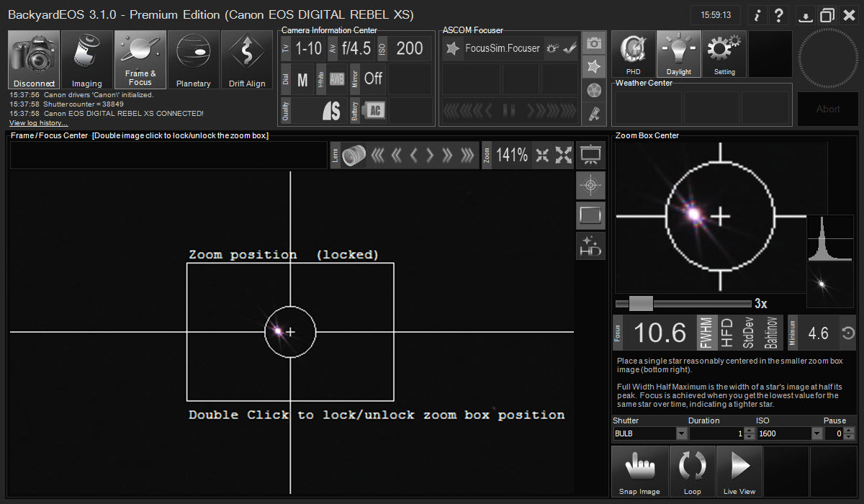This screenshot has width=864, height=504.
Task: Open the Shutter BULB dropdown
Action: (x=681, y=433)
